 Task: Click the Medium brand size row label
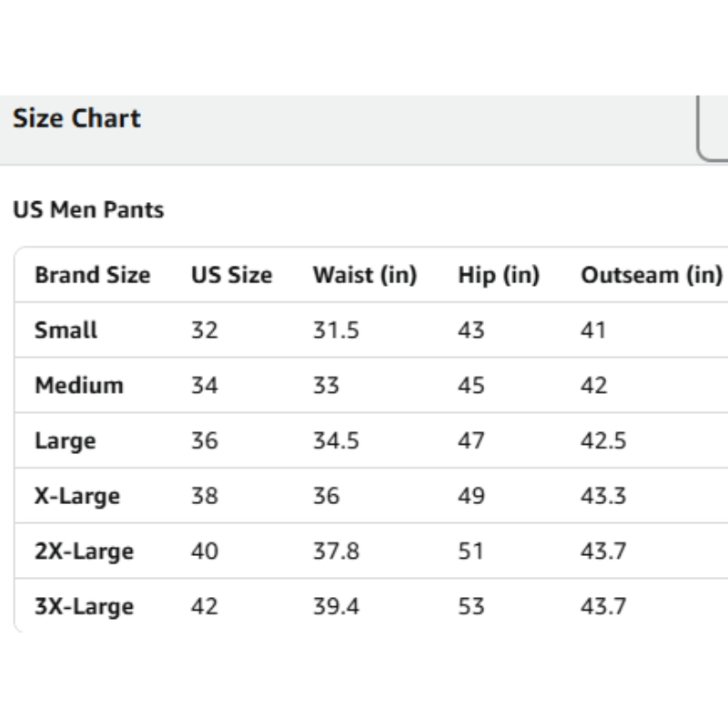click(x=78, y=386)
